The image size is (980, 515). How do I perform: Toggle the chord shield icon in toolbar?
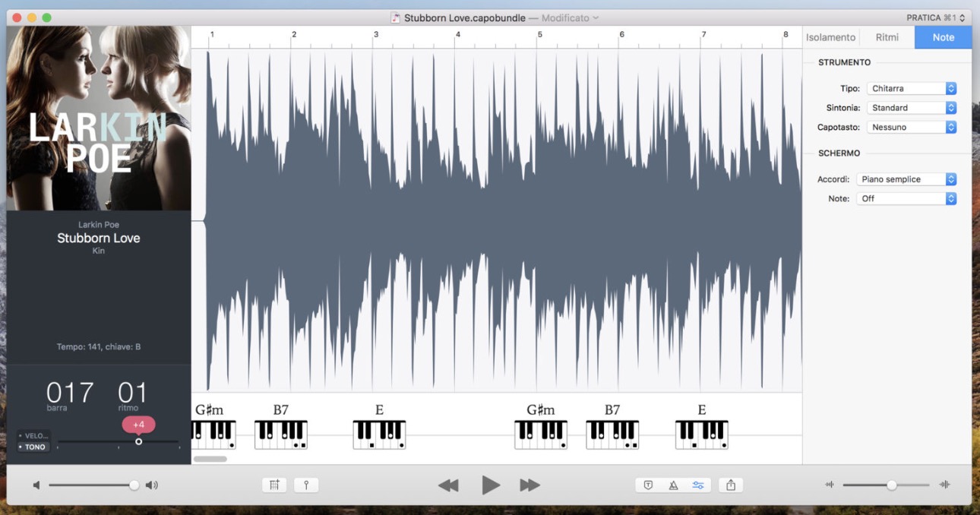click(648, 485)
